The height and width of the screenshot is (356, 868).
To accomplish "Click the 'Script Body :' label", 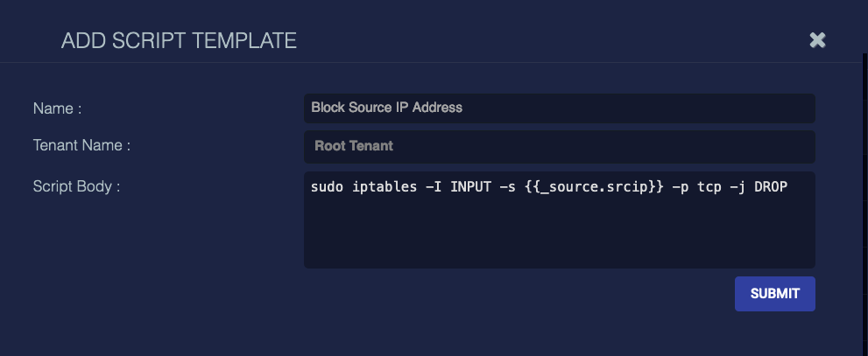I will tap(76, 186).
